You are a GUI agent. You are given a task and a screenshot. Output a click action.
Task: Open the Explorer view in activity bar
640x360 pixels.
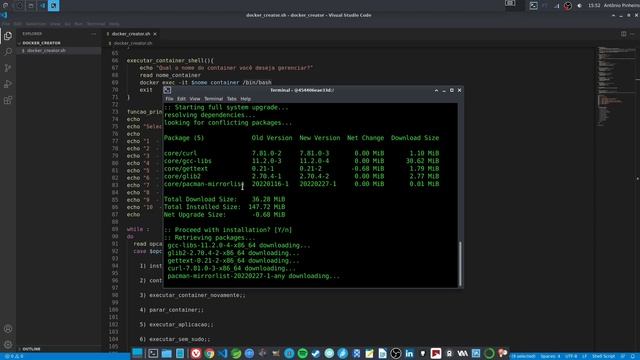(x=8, y=36)
